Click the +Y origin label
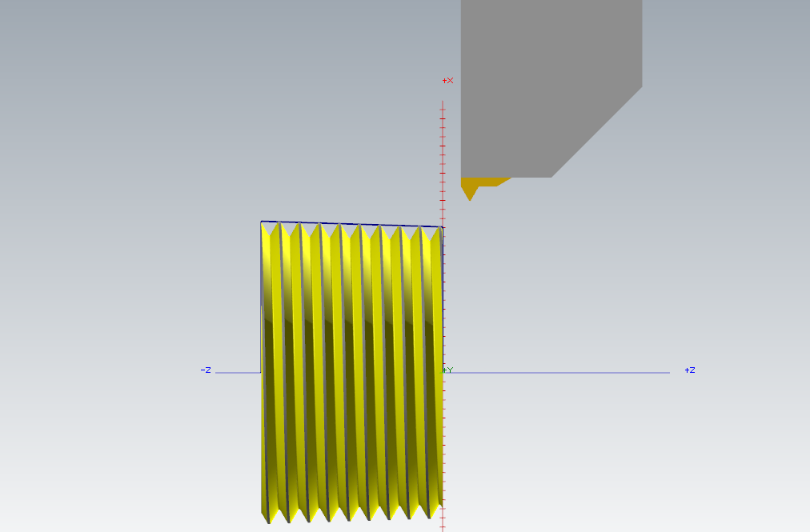810x532 pixels. pos(448,370)
